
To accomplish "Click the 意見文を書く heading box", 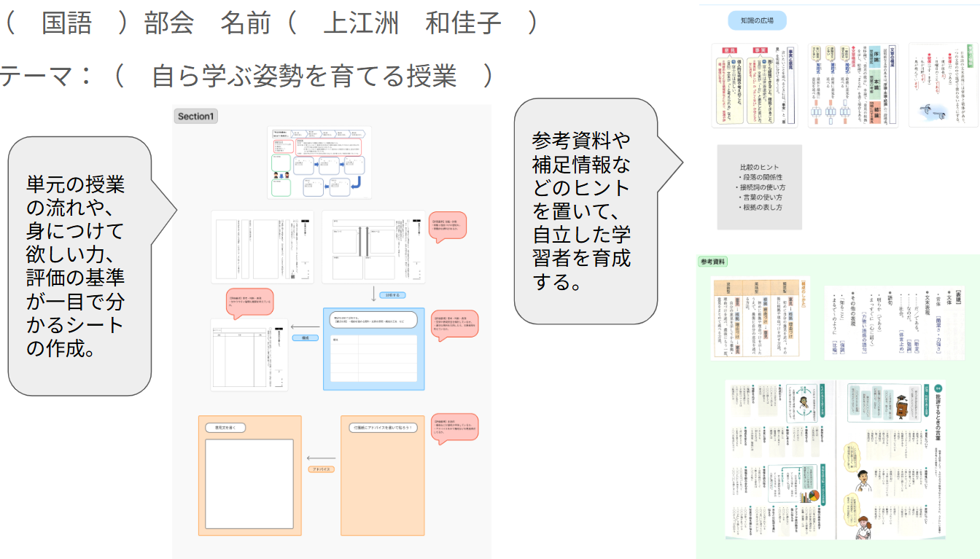I will pyautogui.click(x=227, y=428).
